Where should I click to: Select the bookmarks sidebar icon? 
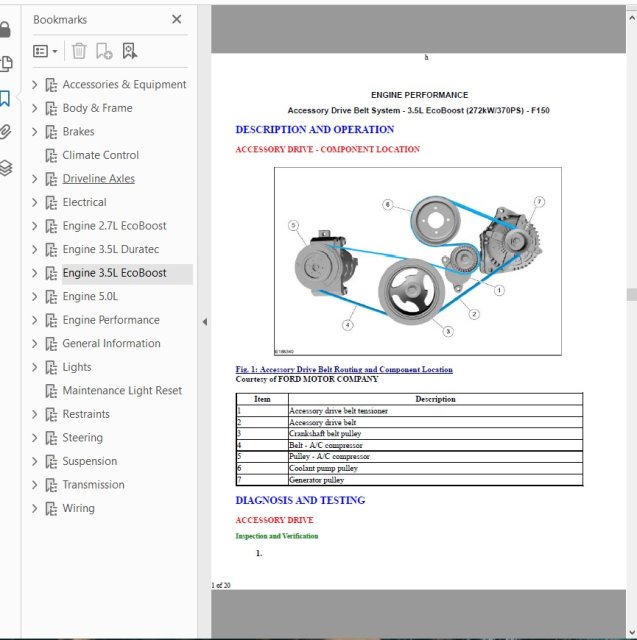pos(5,98)
